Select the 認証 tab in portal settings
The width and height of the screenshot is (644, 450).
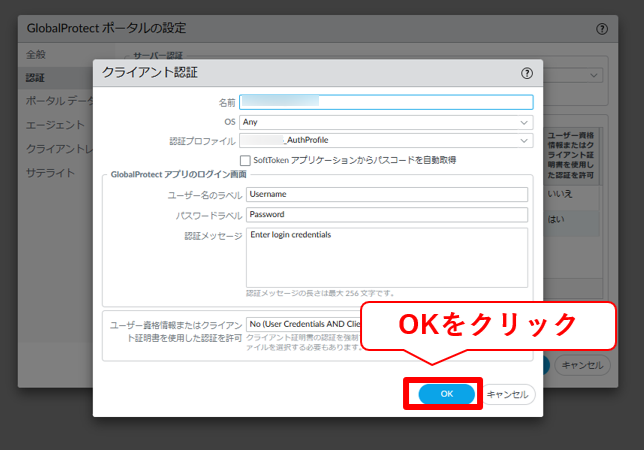point(35,78)
